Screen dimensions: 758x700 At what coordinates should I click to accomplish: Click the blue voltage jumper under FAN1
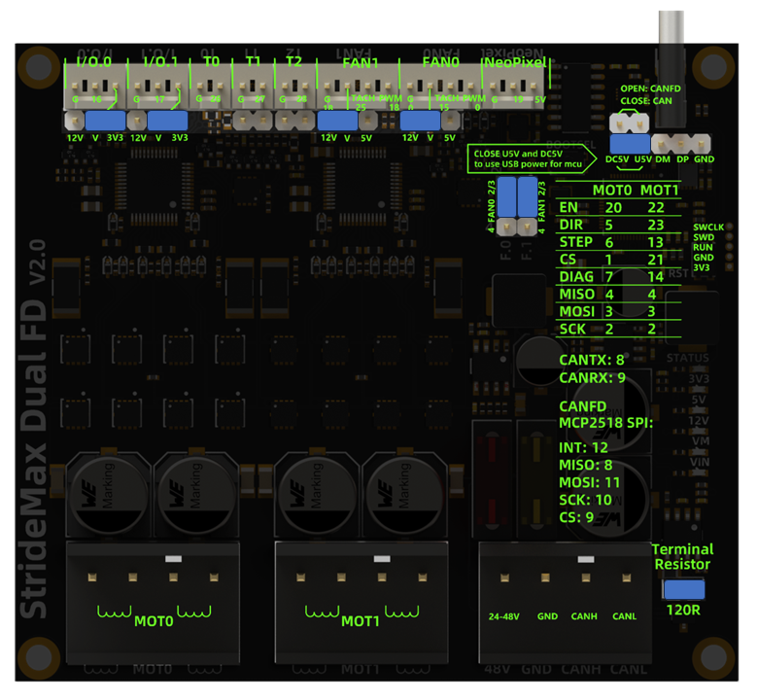click(337, 121)
